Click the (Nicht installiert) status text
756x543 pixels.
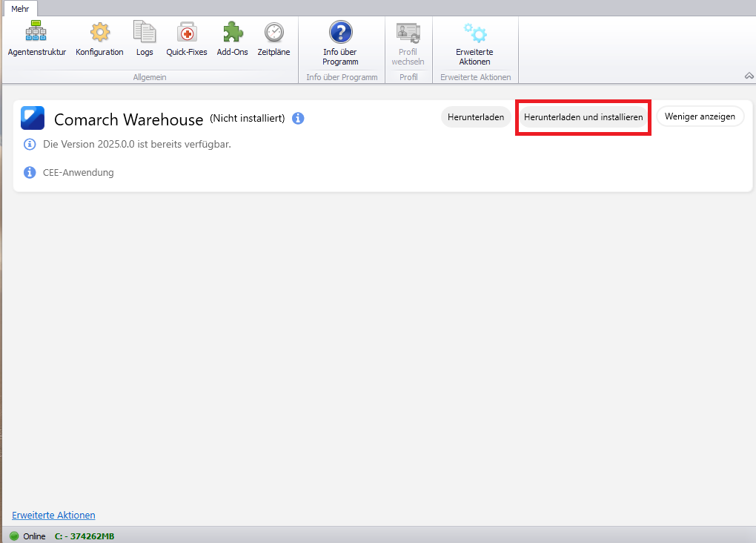click(248, 118)
